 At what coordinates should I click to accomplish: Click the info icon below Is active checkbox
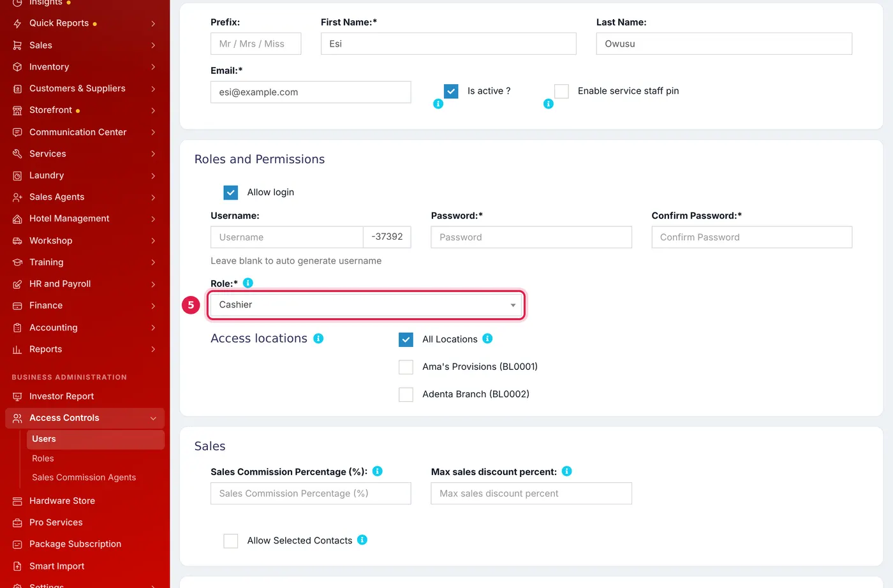pos(438,103)
